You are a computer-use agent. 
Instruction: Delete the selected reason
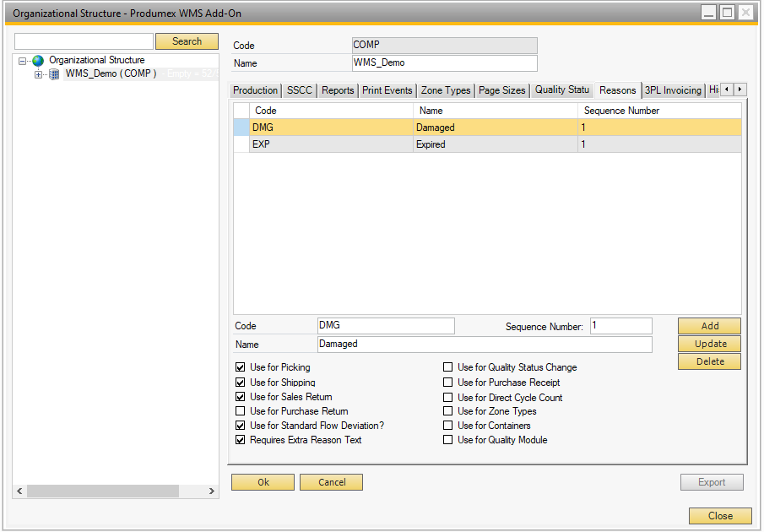coord(709,361)
